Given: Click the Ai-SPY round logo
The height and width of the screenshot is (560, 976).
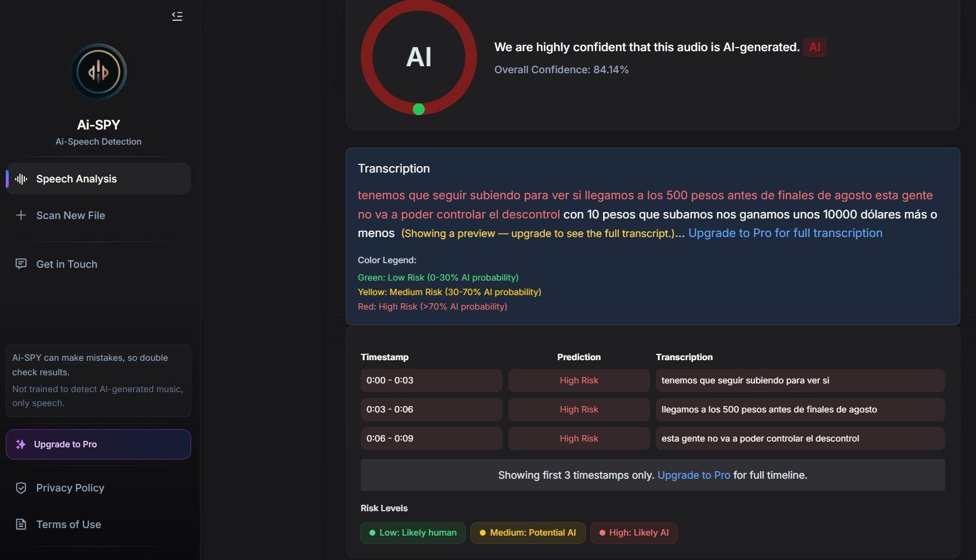Looking at the screenshot, I should (x=98, y=72).
